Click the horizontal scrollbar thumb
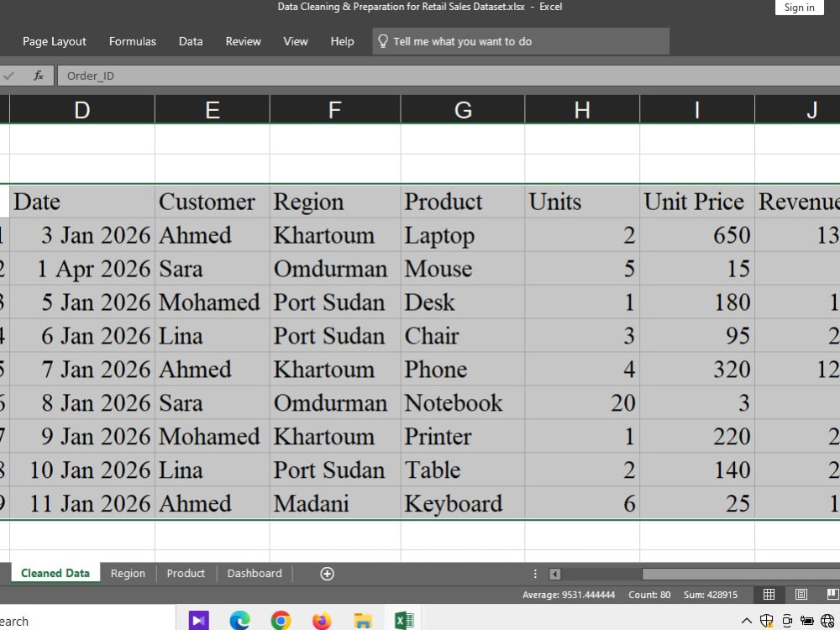840x630 pixels. point(741,575)
